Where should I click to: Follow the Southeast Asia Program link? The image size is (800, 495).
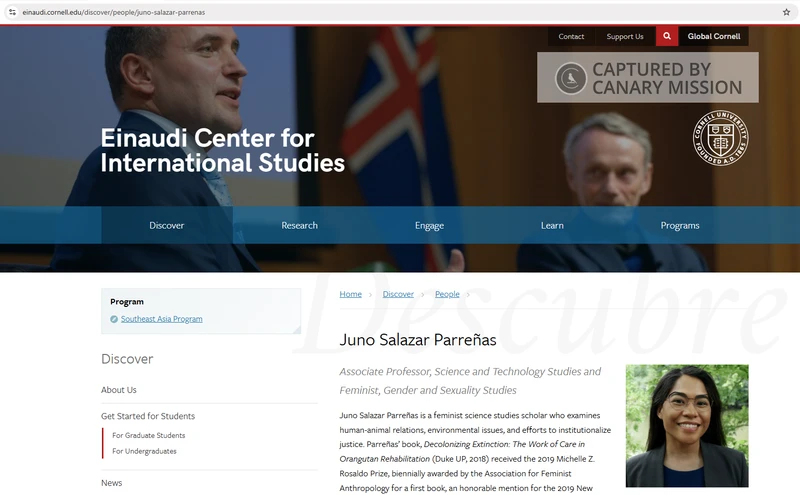tap(162, 319)
